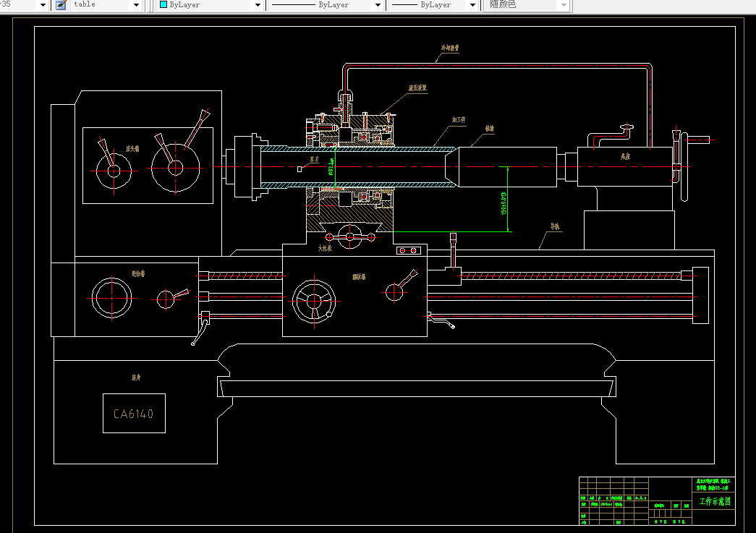
Task: Click the 加工件 workpiece label
Action: click(x=459, y=119)
